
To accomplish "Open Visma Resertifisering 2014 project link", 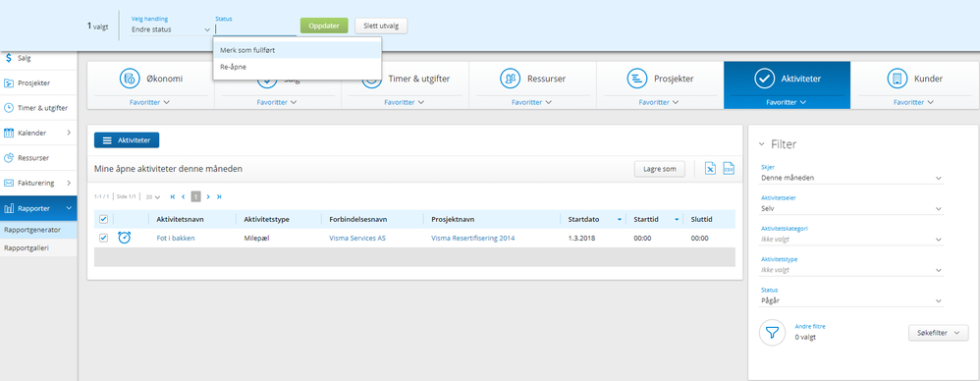I will click(x=473, y=238).
